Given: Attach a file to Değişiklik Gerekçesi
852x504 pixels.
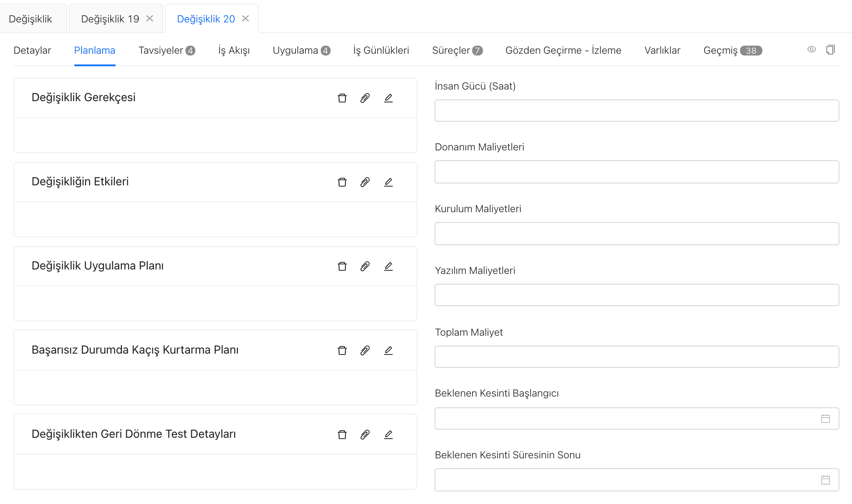Looking at the screenshot, I should pos(365,98).
